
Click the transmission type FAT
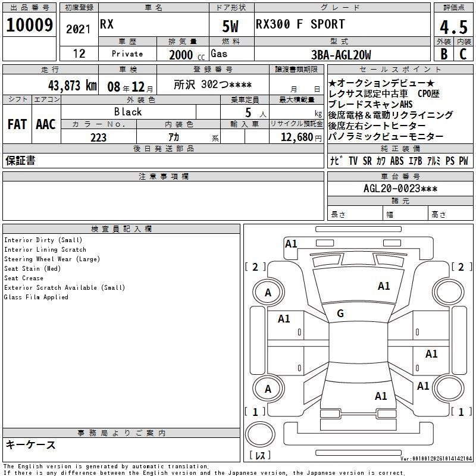coord(17,124)
